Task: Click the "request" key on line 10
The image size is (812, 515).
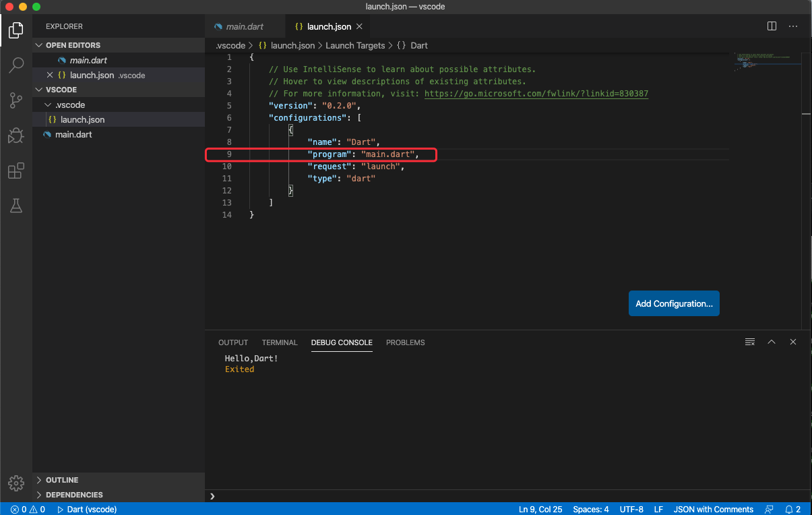Action: click(x=329, y=166)
